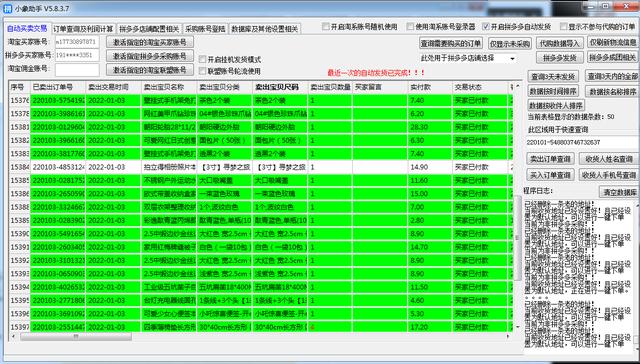Sort data with 数据按时间排序 button
The width and height of the screenshot is (640, 364).
552,91
